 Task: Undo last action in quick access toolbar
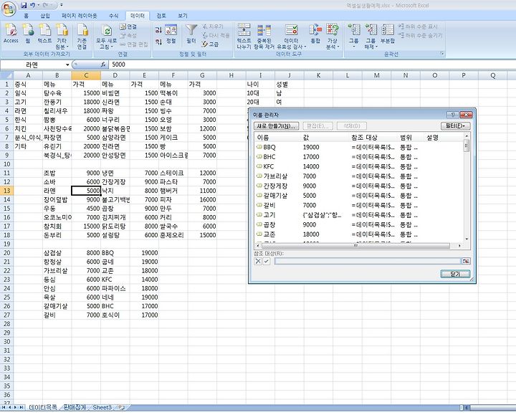coord(32,5)
